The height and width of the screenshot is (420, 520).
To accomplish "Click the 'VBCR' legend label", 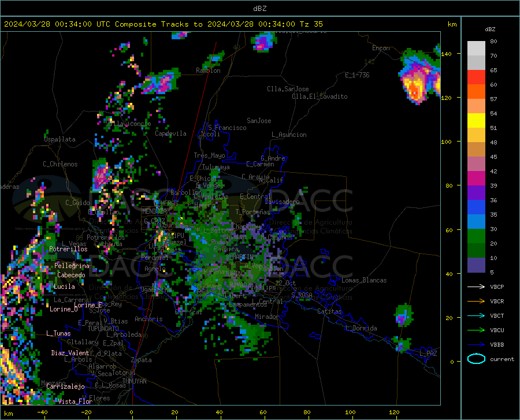I will pyautogui.click(x=497, y=302).
